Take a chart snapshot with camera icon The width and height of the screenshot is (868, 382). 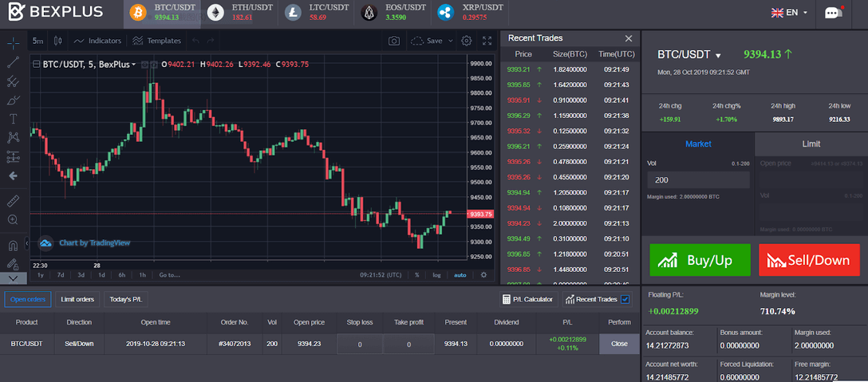pos(393,41)
